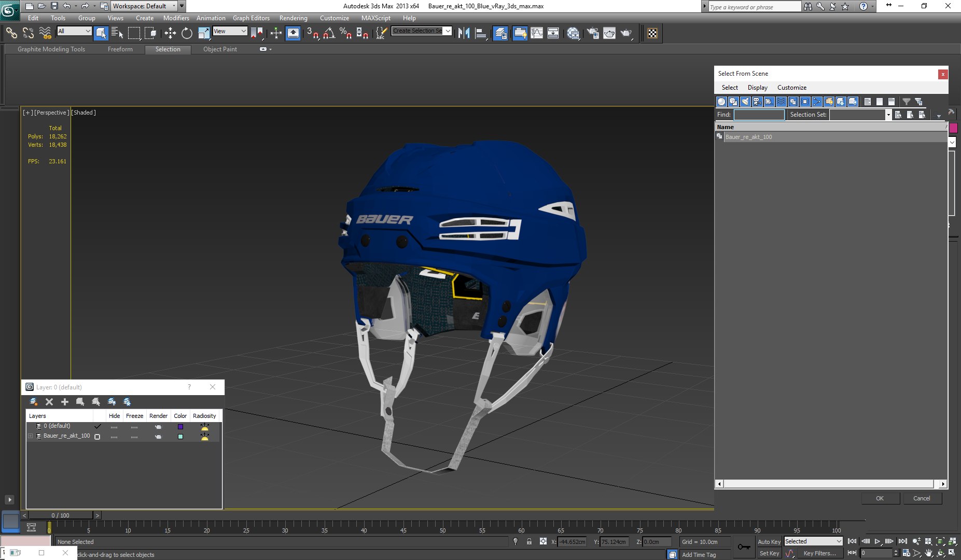The width and height of the screenshot is (961, 560).
Task: Click color swatch of 0 (default) layer
Action: coord(180,427)
